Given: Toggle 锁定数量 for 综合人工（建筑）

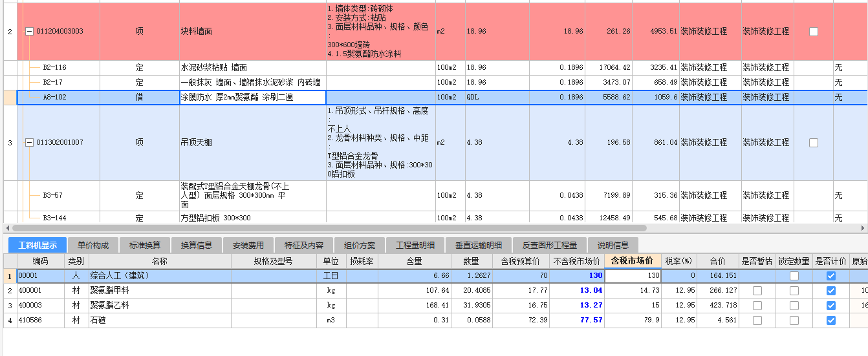Looking at the screenshot, I should tap(794, 276).
